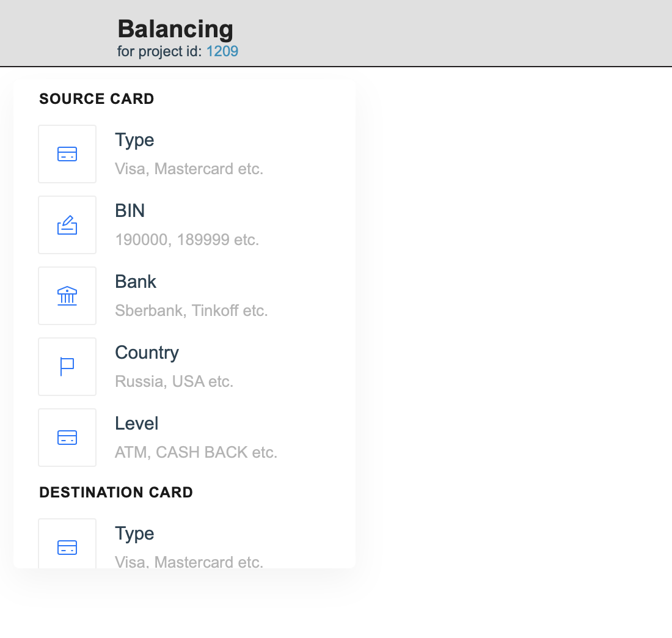The image size is (672, 638).
Task: Click the Level card icon
Action: pos(67,438)
